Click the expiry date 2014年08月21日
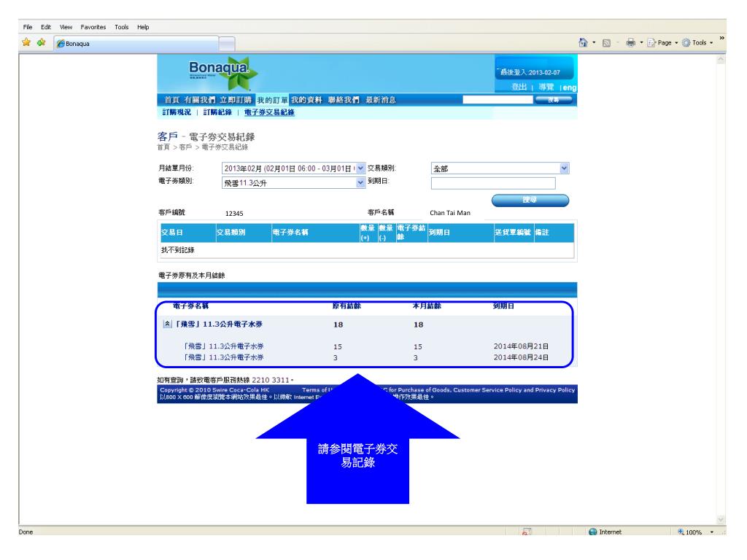 (521, 346)
